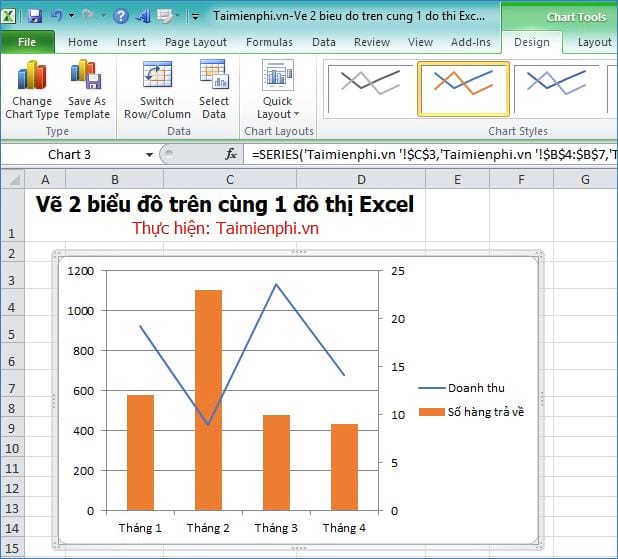
Task: Choose the blue-orange chart style thumbnail
Action: (x=463, y=89)
